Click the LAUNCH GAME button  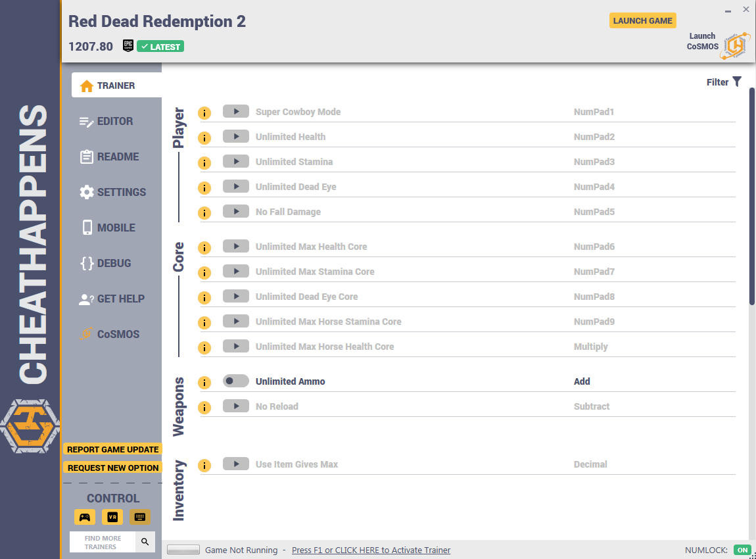tap(643, 21)
